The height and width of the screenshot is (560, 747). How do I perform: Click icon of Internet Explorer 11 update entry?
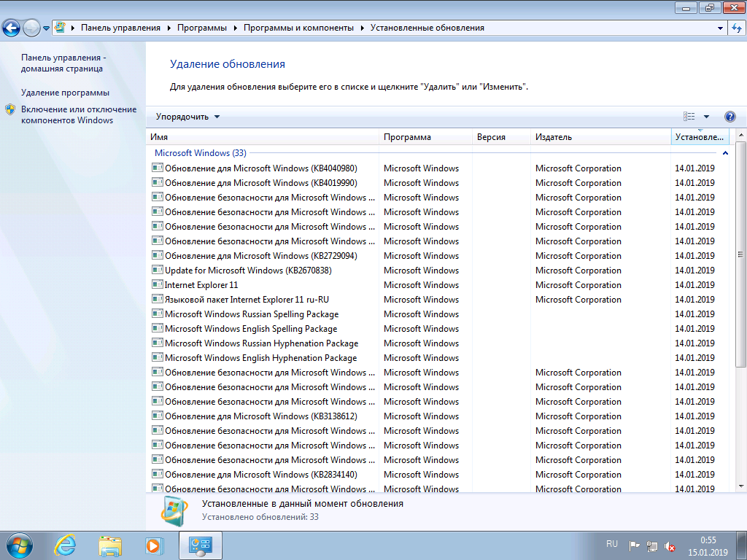click(158, 284)
